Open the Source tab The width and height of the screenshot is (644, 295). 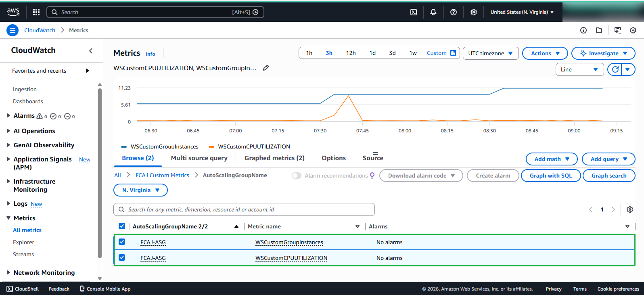point(373,158)
